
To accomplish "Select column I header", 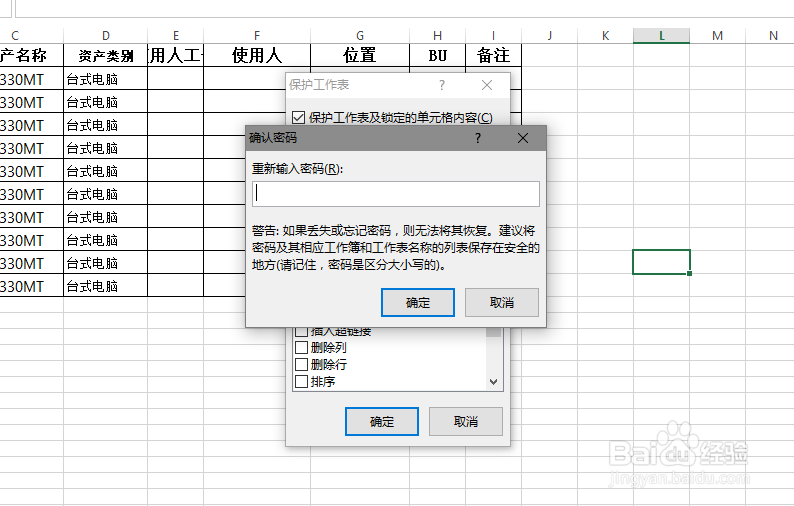I will click(493, 35).
